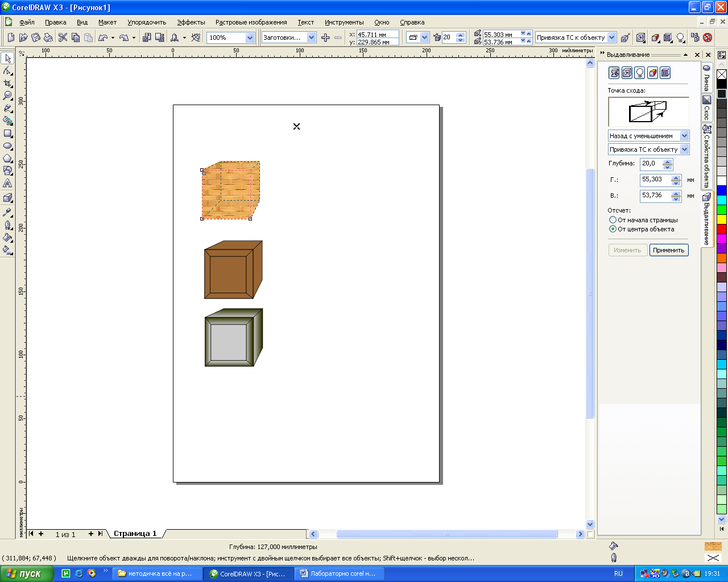Open the extrusion rotation tab icon

pos(627,73)
